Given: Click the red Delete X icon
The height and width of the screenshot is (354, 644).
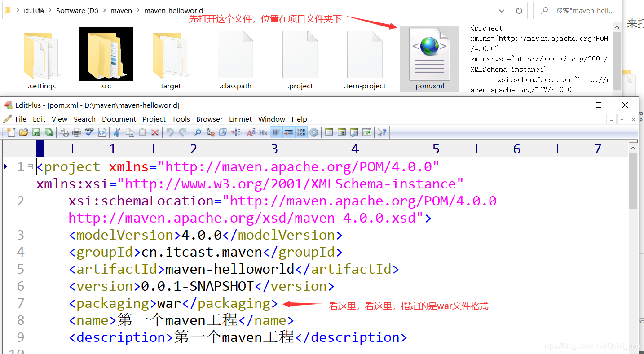Looking at the screenshot, I should tap(155, 132).
